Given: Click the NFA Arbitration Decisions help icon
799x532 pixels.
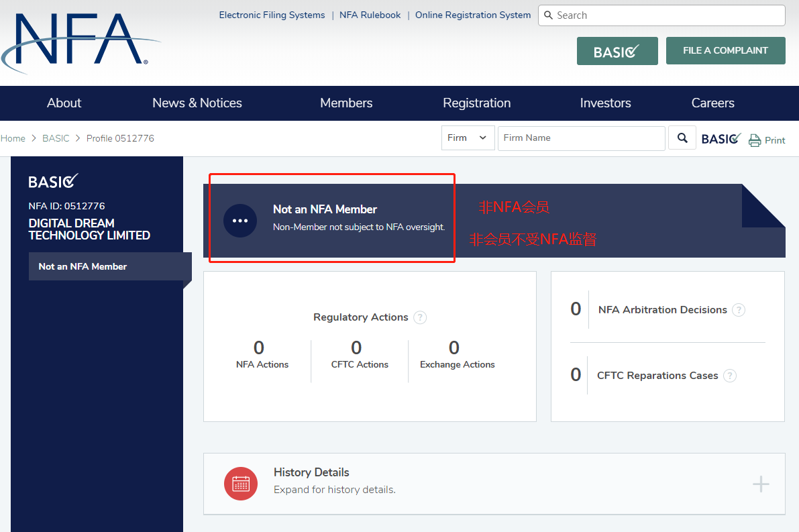Looking at the screenshot, I should coord(739,310).
